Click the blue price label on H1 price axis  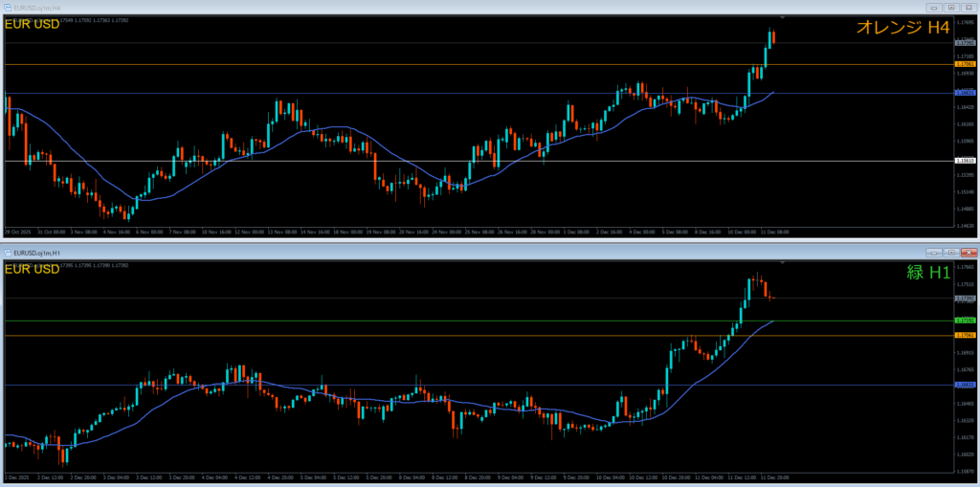(965, 385)
